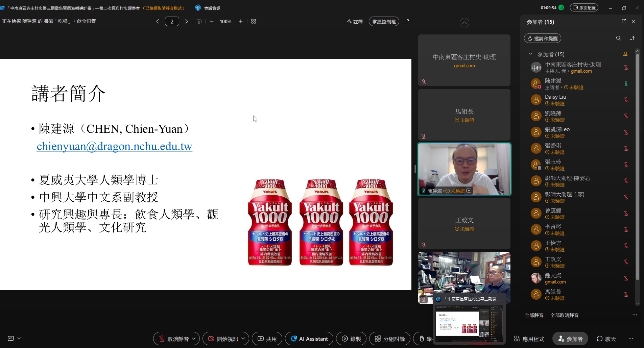644x348 pixels.
Task: Open thumbnail grid view of slides
Action: (x=254, y=21)
